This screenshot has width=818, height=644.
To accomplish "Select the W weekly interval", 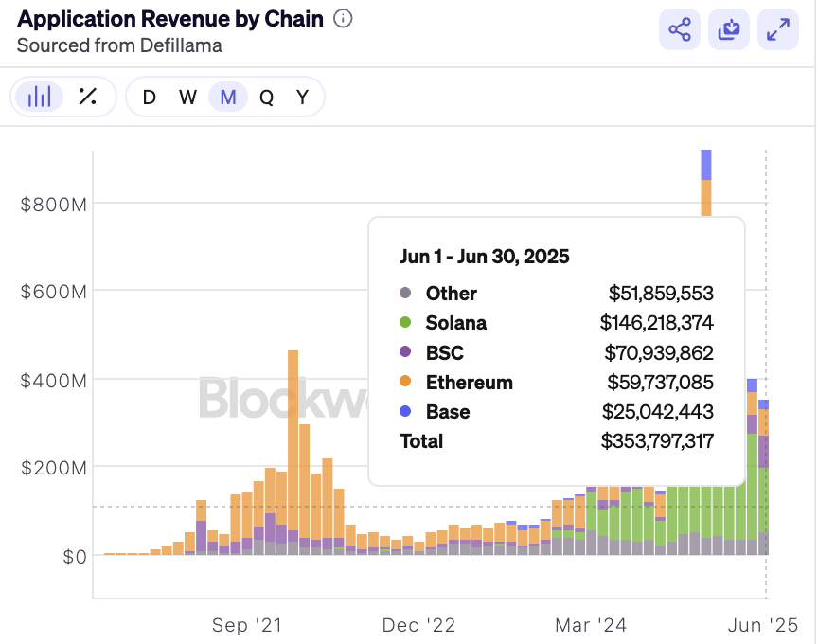I will [x=187, y=97].
